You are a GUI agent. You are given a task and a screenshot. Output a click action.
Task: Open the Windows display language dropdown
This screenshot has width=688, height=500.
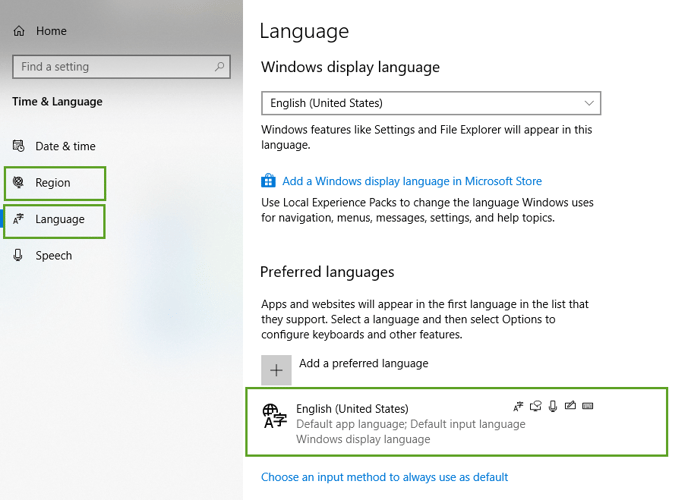431,103
